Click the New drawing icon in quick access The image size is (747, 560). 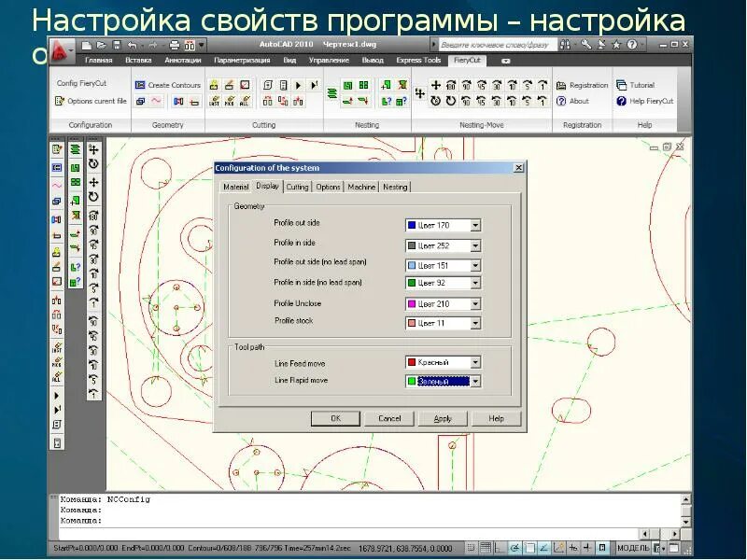[86, 45]
